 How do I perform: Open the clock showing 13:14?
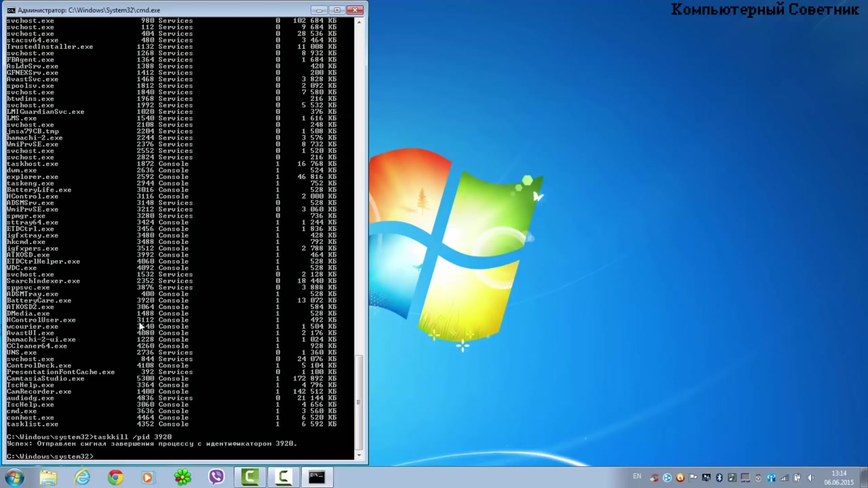(839, 473)
